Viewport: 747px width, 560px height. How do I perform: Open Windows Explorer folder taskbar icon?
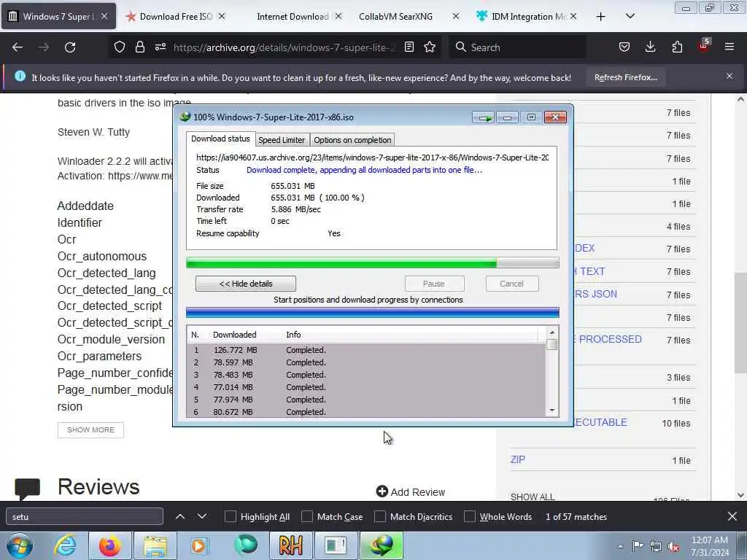click(155, 545)
